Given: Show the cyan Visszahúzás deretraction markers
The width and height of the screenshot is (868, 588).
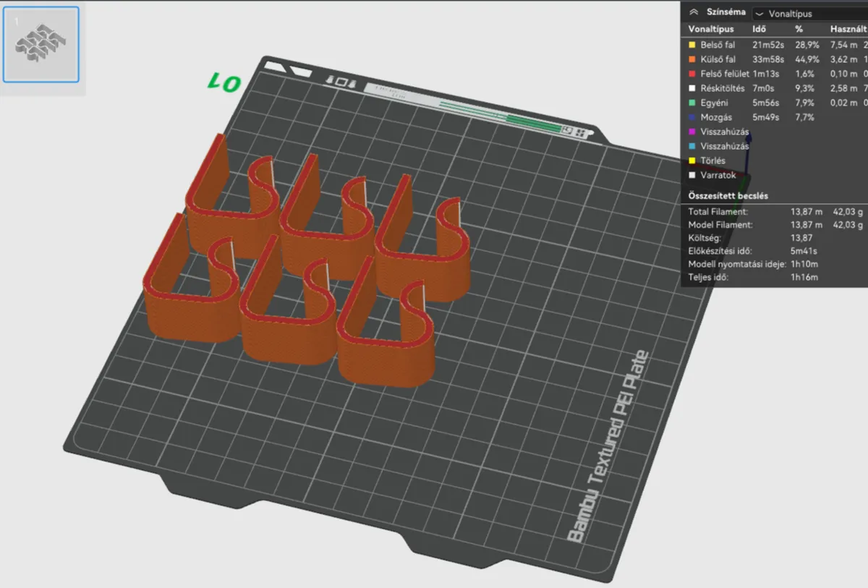Looking at the screenshot, I should tap(775, 146).
